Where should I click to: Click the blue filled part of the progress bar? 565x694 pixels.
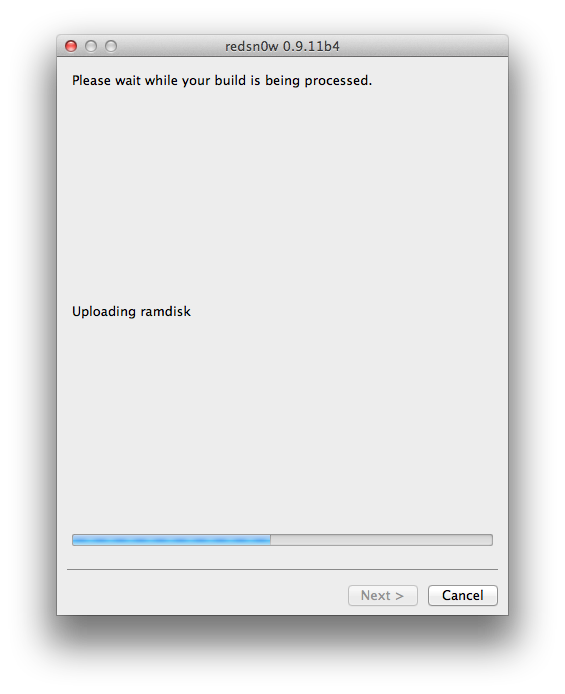(x=171, y=540)
